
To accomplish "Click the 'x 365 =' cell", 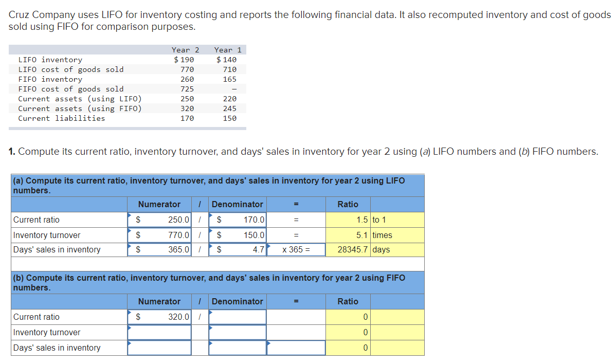I will point(296,250).
